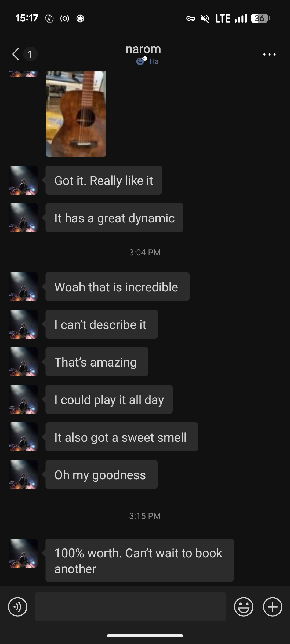Open the three-dot chat options menu
Screen dimensions: 290x644
269,54
